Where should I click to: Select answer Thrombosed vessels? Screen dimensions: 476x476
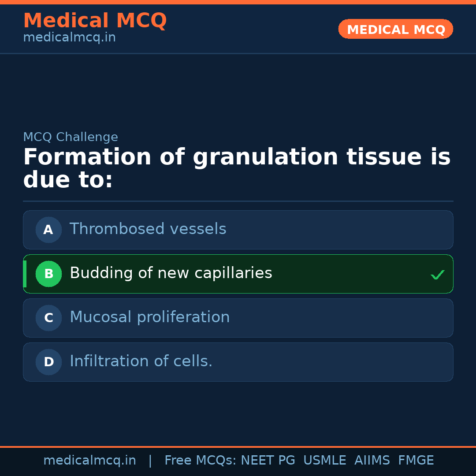coord(148,229)
